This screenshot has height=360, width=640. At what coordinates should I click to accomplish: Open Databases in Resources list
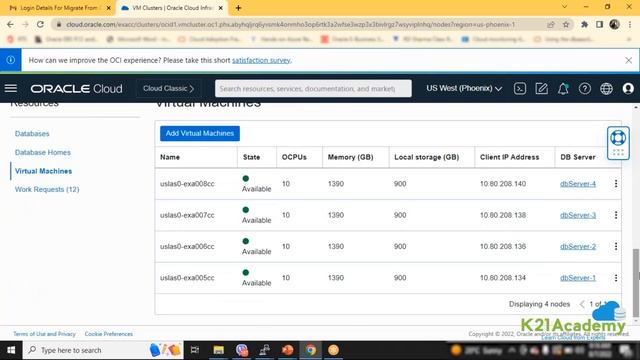[x=32, y=133]
